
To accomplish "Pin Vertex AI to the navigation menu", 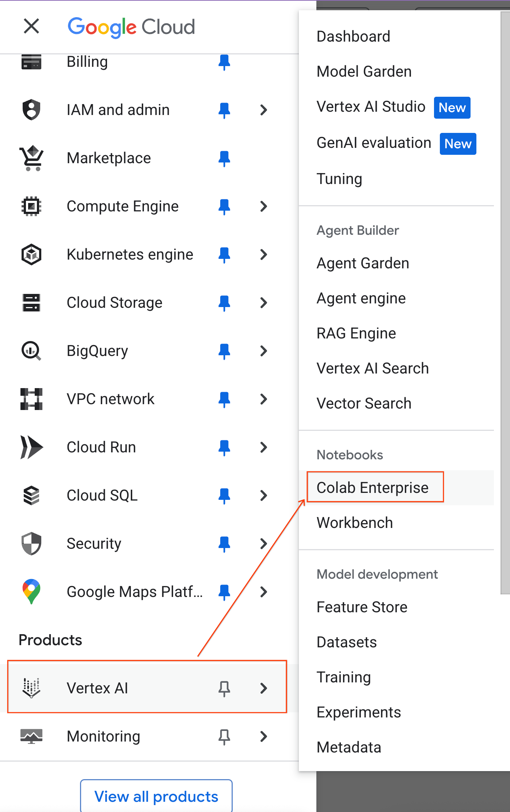I will (225, 688).
